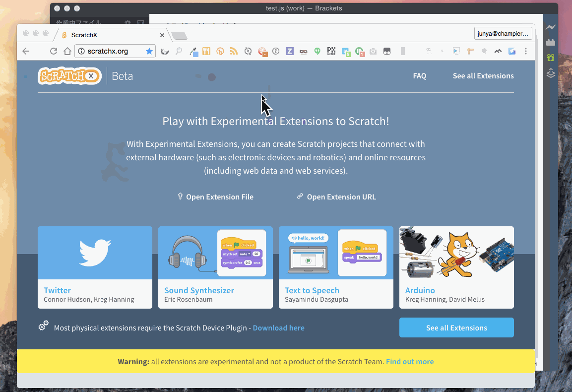Open the Sound Synthesizer extension card
The width and height of the screenshot is (572, 392).
point(216,267)
